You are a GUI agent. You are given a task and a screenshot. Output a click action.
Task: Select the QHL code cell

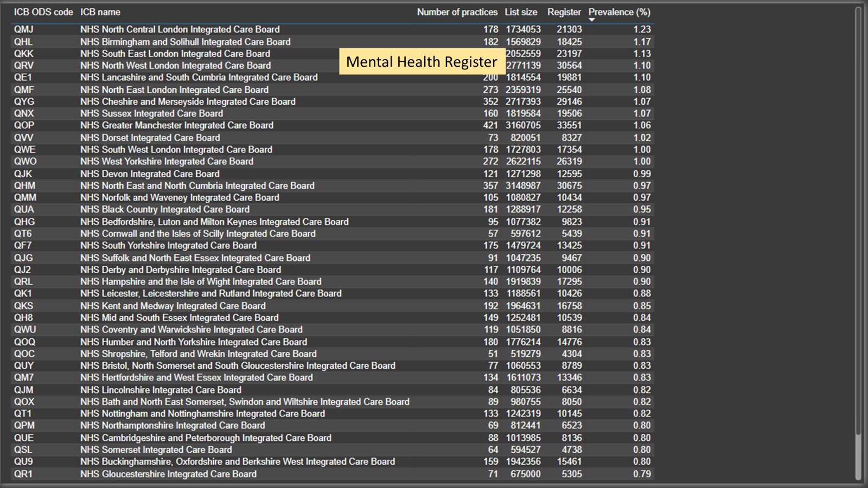click(23, 42)
